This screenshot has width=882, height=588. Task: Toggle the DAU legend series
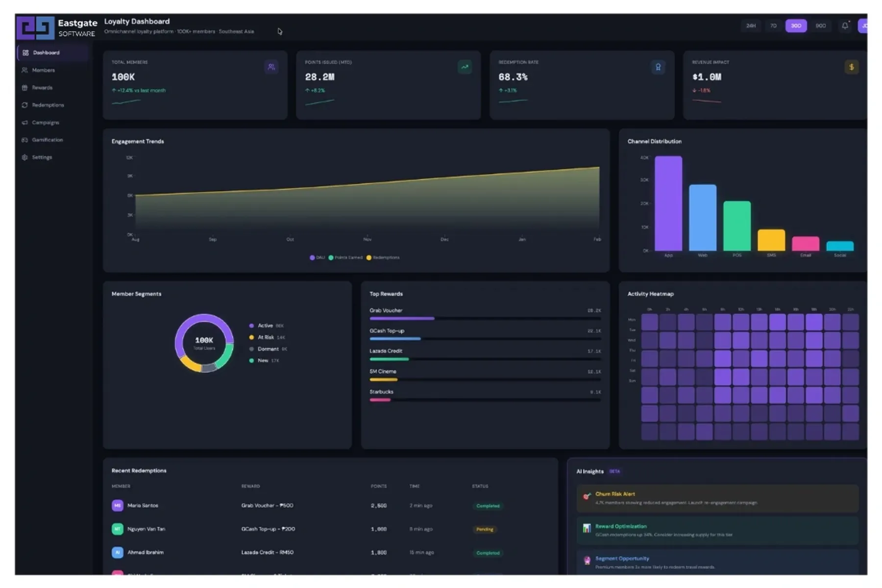(317, 258)
